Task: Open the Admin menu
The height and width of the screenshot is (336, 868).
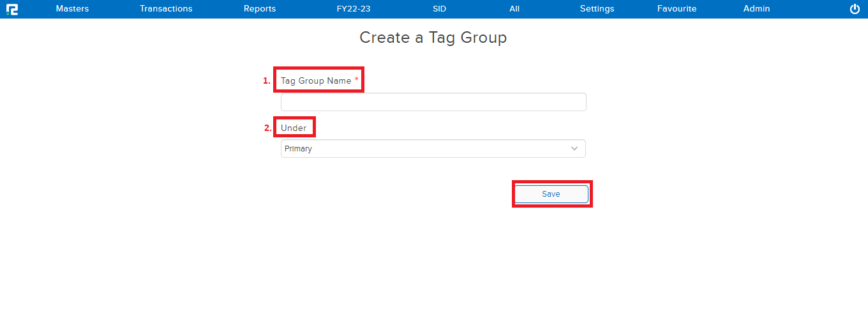Action: [756, 9]
